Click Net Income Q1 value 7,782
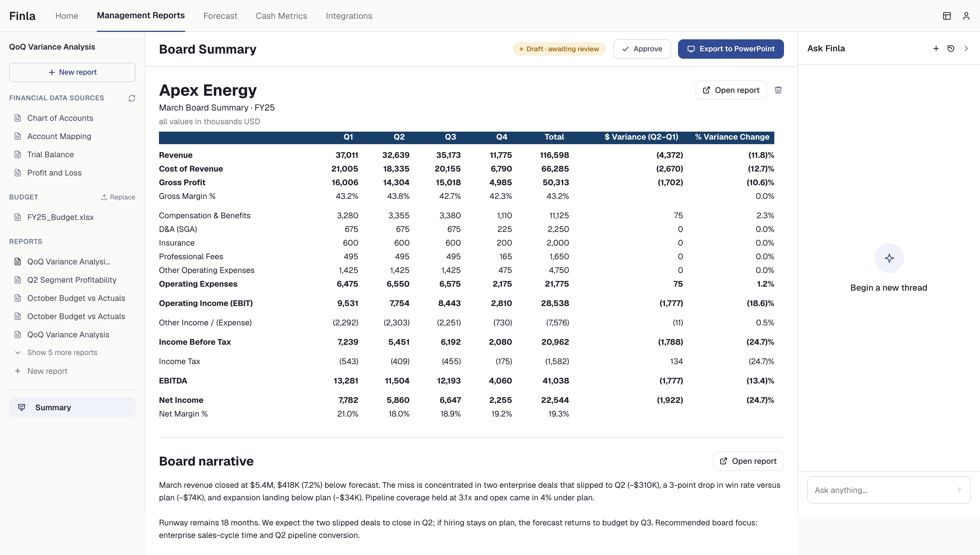 pyautogui.click(x=348, y=400)
